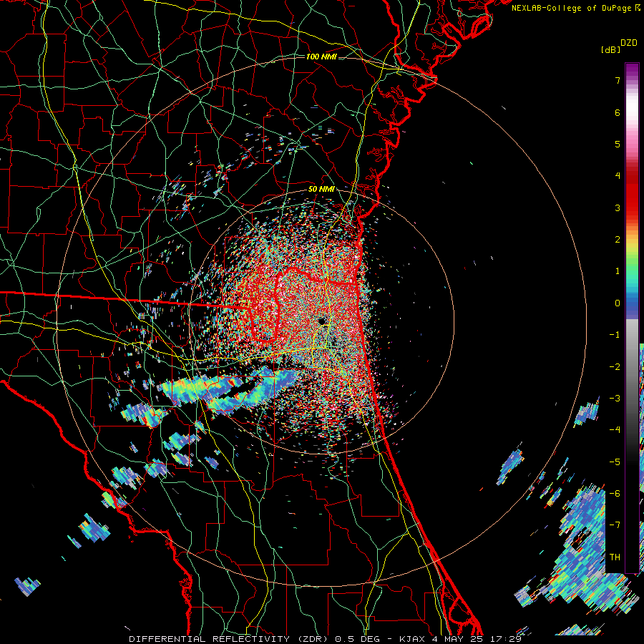The width and height of the screenshot is (644, 644).
Task: Click the NEXLAB-College of DuPage credit text
Action: [x=572, y=8]
